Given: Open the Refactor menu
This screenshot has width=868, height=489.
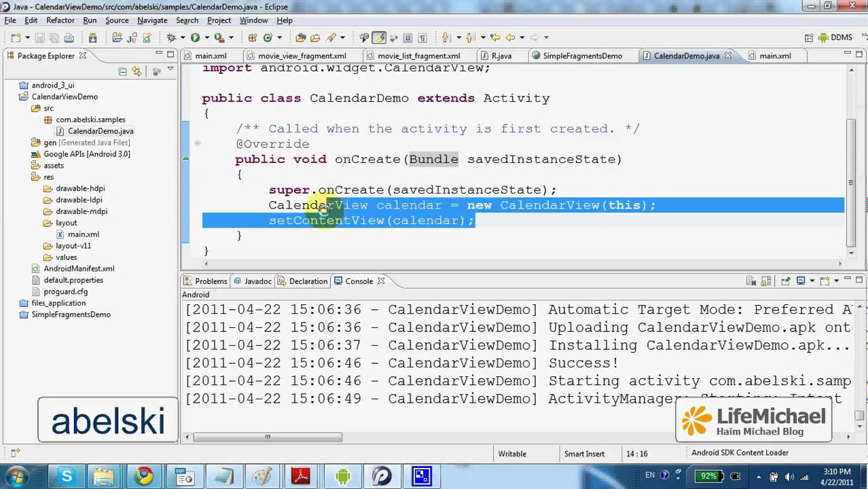Looking at the screenshot, I should (x=60, y=20).
